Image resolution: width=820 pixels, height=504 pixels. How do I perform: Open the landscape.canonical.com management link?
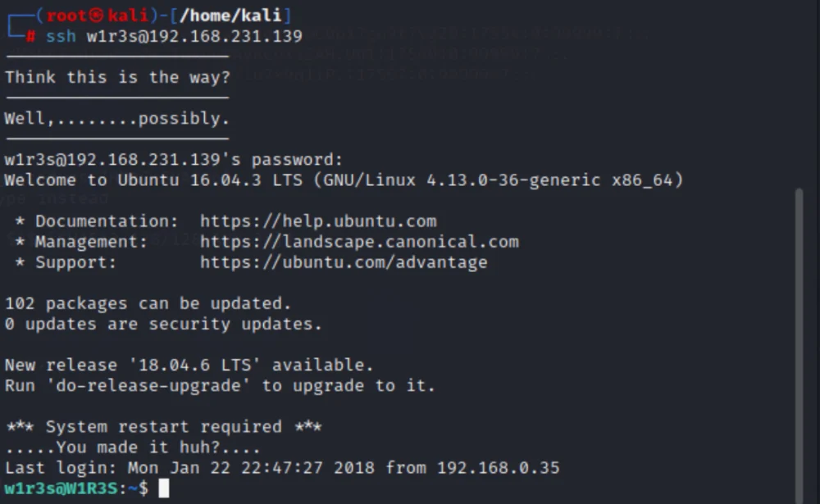359,242
